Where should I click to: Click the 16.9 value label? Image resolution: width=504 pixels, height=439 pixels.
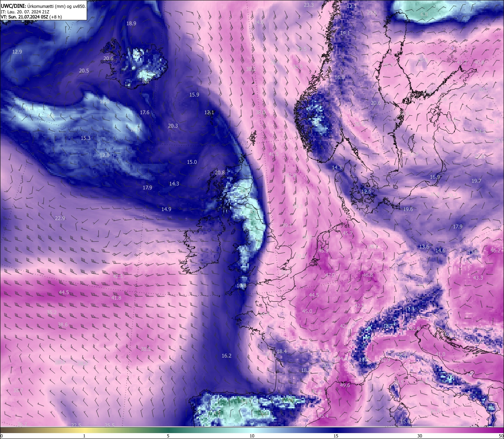tap(435, 177)
